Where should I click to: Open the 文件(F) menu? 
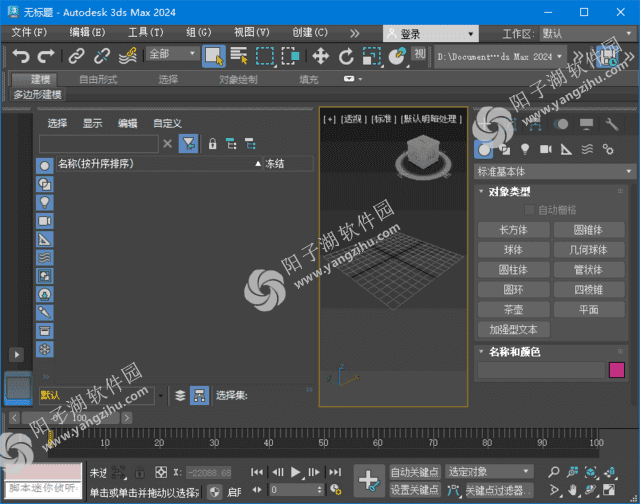29,32
